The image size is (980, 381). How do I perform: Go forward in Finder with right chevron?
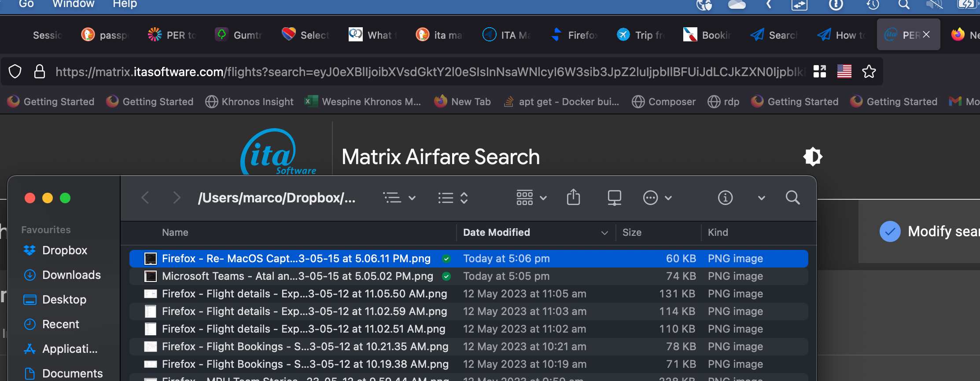tap(177, 198)
